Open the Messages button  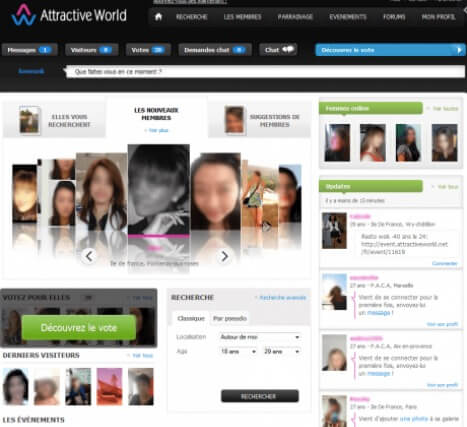[x=29, y=50]
